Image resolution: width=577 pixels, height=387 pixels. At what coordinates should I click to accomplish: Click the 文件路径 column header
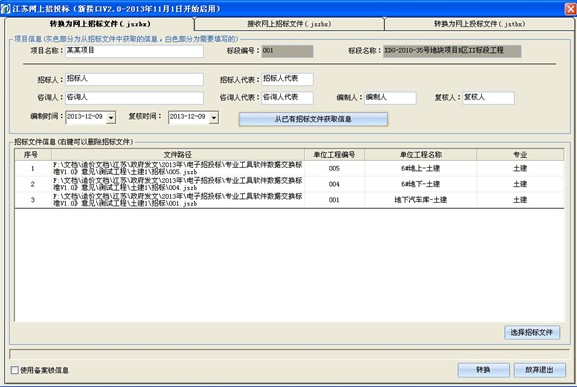[178, 155]
